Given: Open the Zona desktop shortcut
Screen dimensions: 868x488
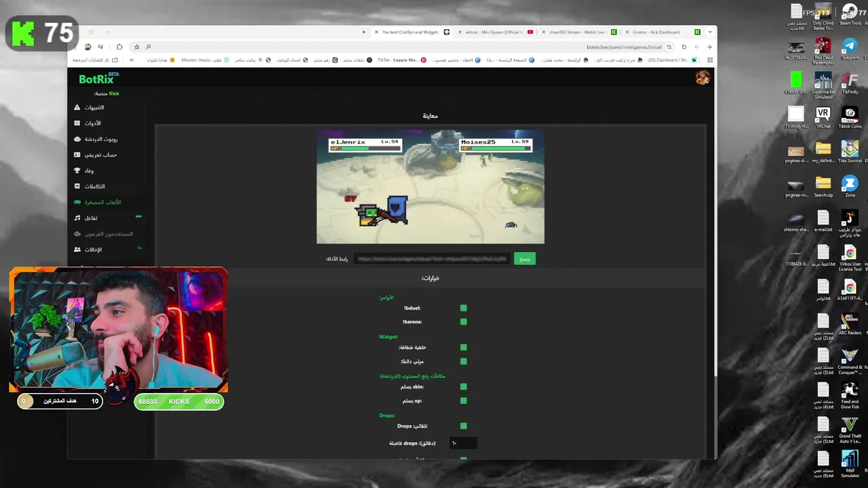Looking at the screenshot, I should [x=850, y=187].
